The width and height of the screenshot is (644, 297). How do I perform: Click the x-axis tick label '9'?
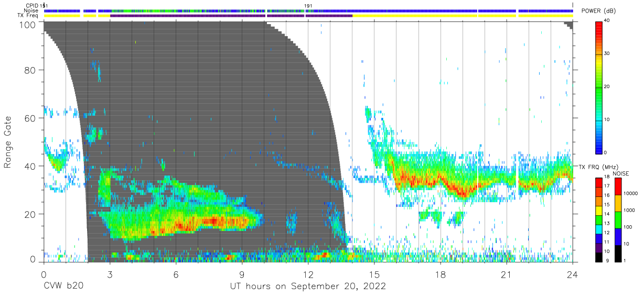242,274
